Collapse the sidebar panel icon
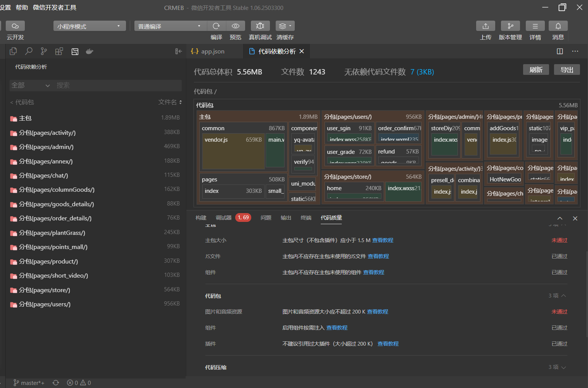The height and width of the screenshot is (388, 588). tap(178, 51)
